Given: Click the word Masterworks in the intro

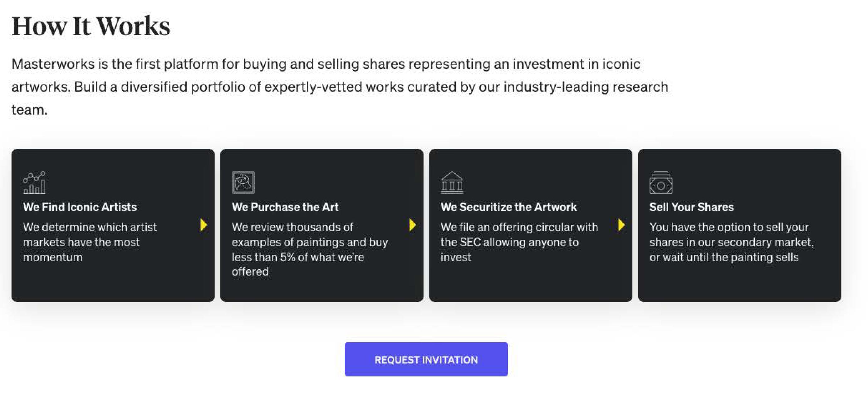Looking at the screenshot, I should click(53, 64).
